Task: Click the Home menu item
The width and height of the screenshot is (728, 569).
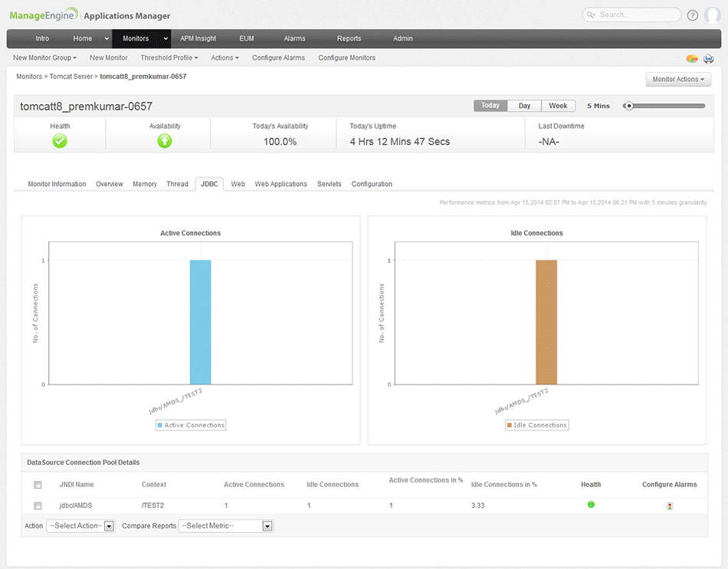Action: pos(83,38)
